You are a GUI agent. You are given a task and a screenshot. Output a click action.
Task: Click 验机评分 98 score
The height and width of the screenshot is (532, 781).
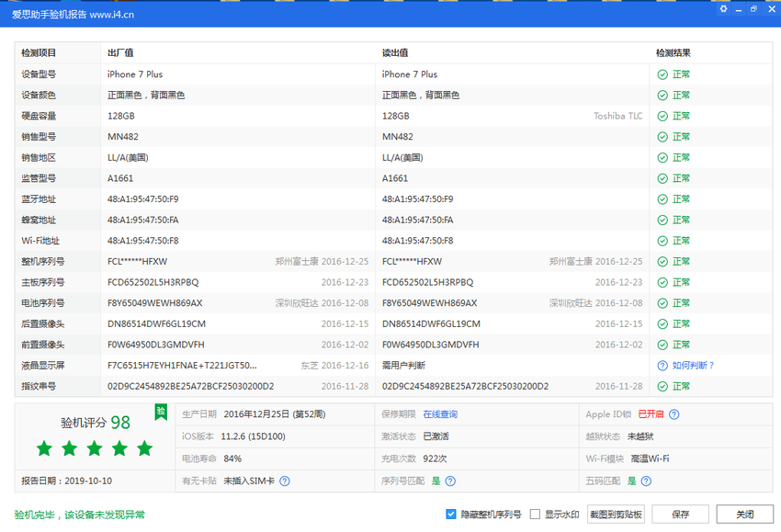point(96,423)
